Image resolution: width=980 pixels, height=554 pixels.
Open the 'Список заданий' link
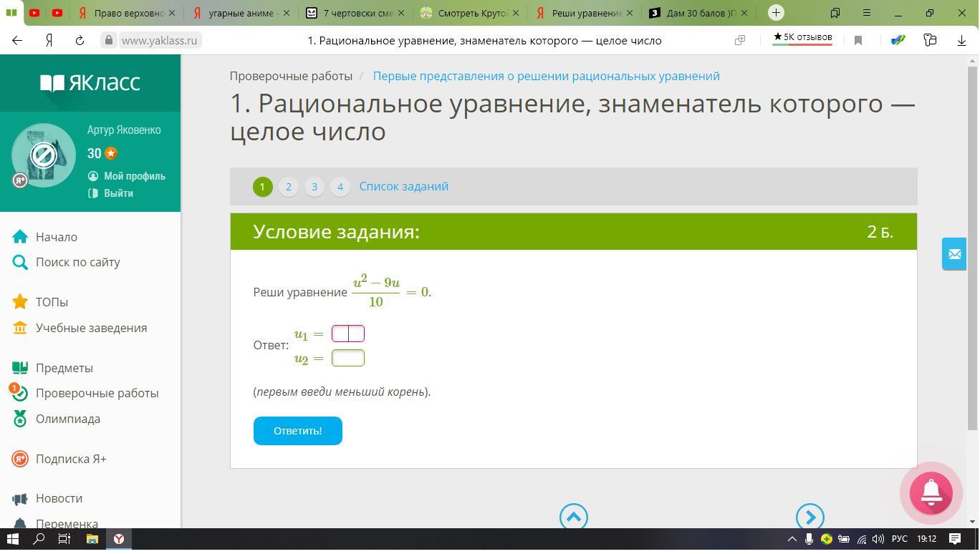tap(403, 186)
